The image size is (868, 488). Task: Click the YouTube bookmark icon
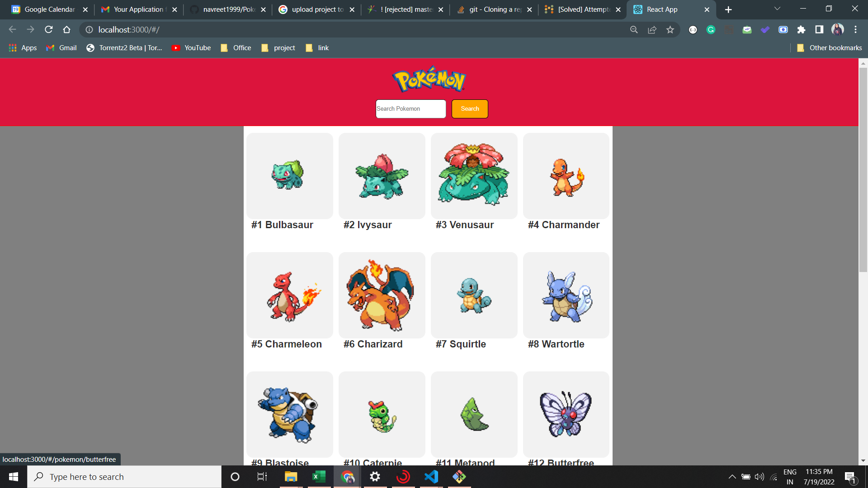[176, 47]
